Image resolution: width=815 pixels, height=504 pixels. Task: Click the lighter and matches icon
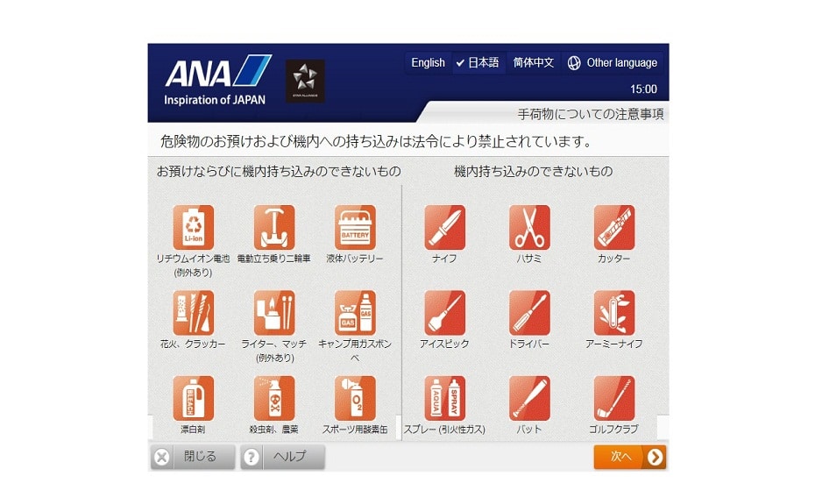click(x=274, y=313)
